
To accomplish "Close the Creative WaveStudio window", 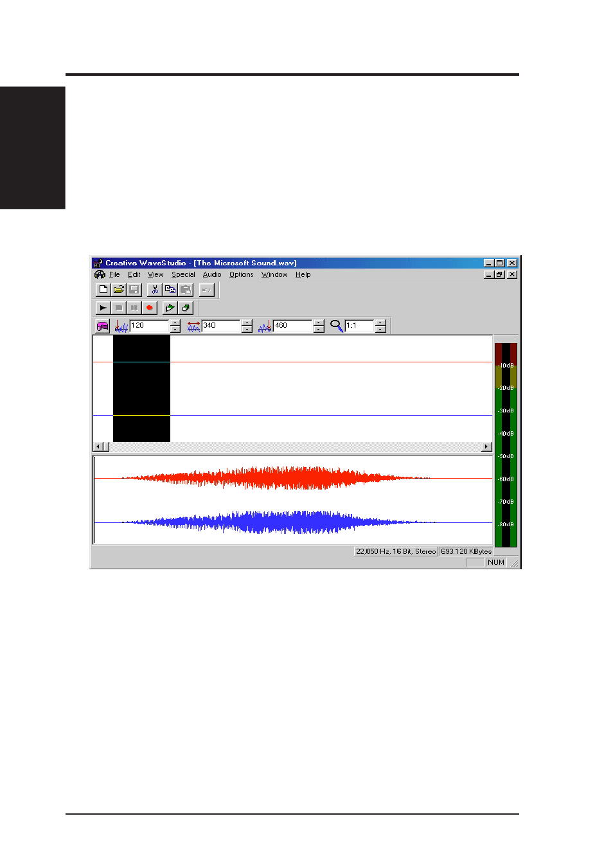I will [512, 263].
